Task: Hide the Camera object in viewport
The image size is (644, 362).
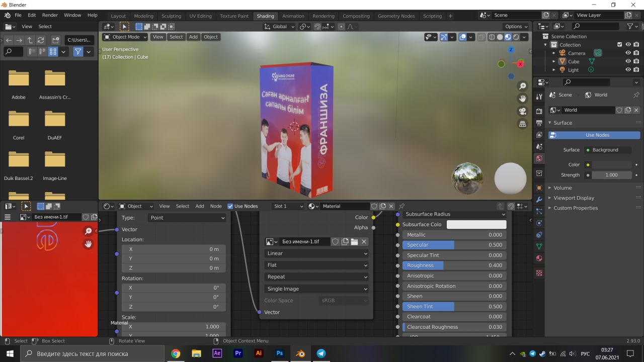Action: coord(628,53)
